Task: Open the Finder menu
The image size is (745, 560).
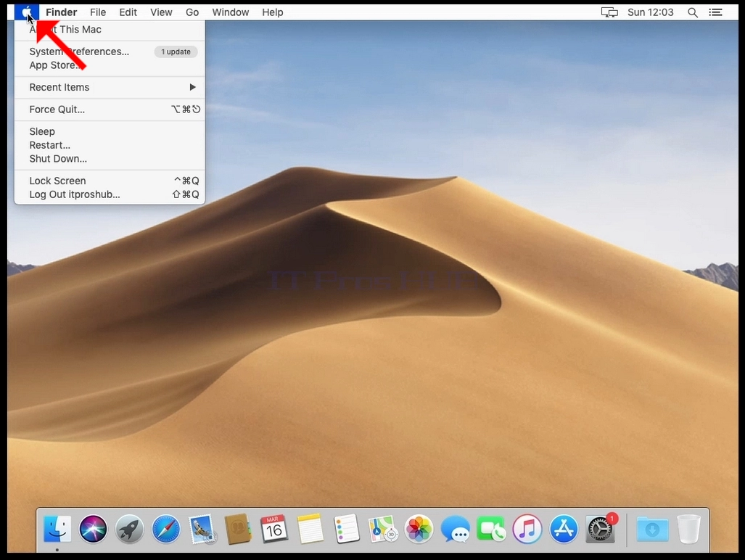Action: coord(61,12)
